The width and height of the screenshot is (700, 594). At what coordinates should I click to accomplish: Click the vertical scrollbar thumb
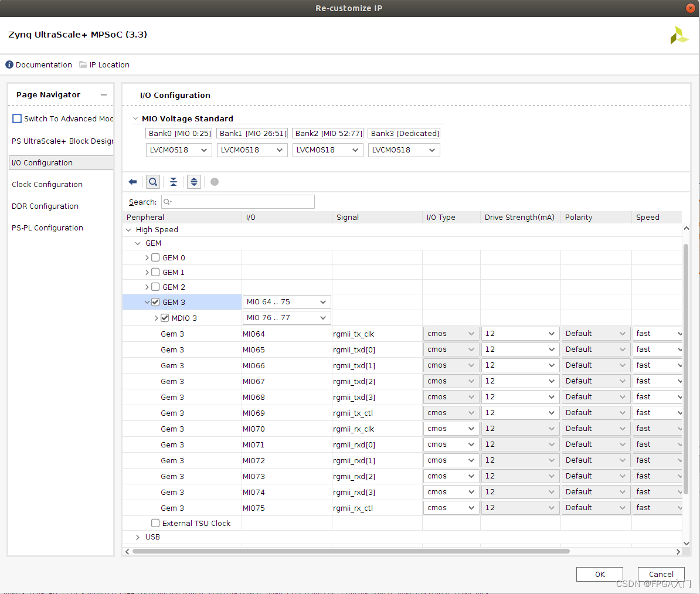click(686, 370)
